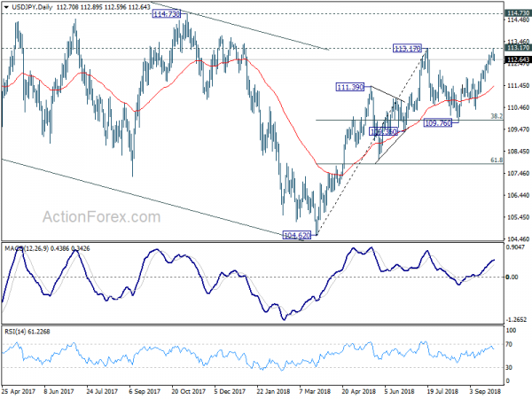The height and width of the screenshot is (399, 532).
Task: Click the 111.450 price axis value
Action: tap(518, 86)
